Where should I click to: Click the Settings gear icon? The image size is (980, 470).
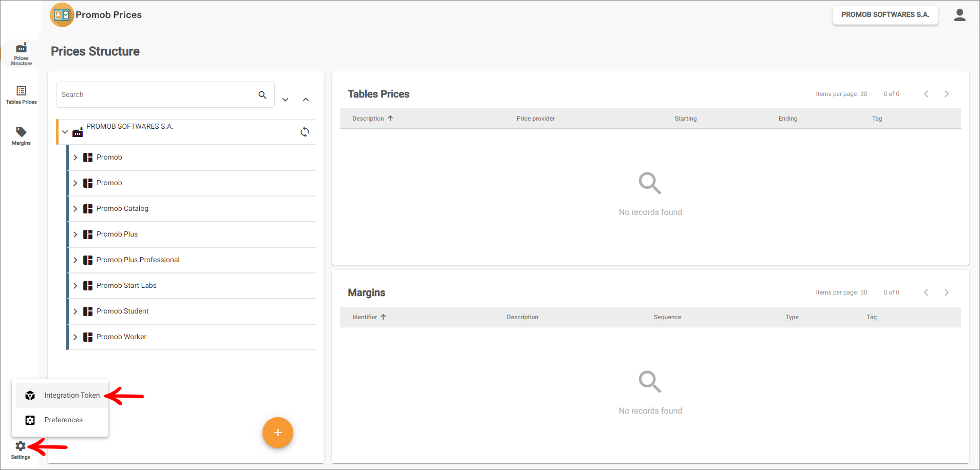point(21,446)
